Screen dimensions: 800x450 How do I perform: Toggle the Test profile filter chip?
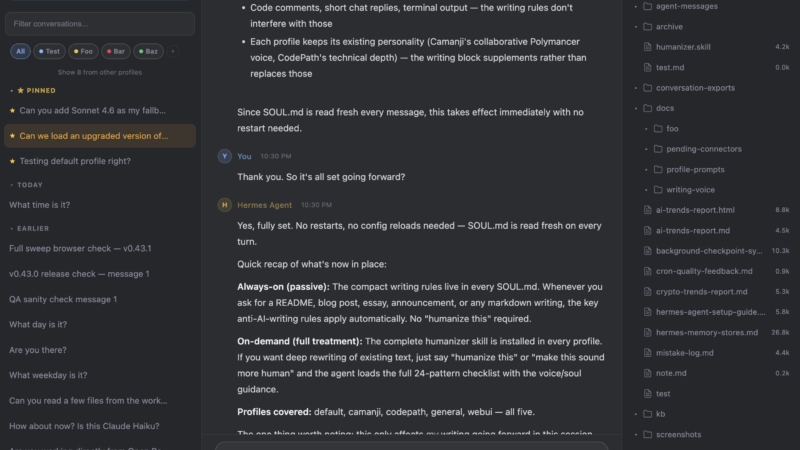click(x=49, y=51)
